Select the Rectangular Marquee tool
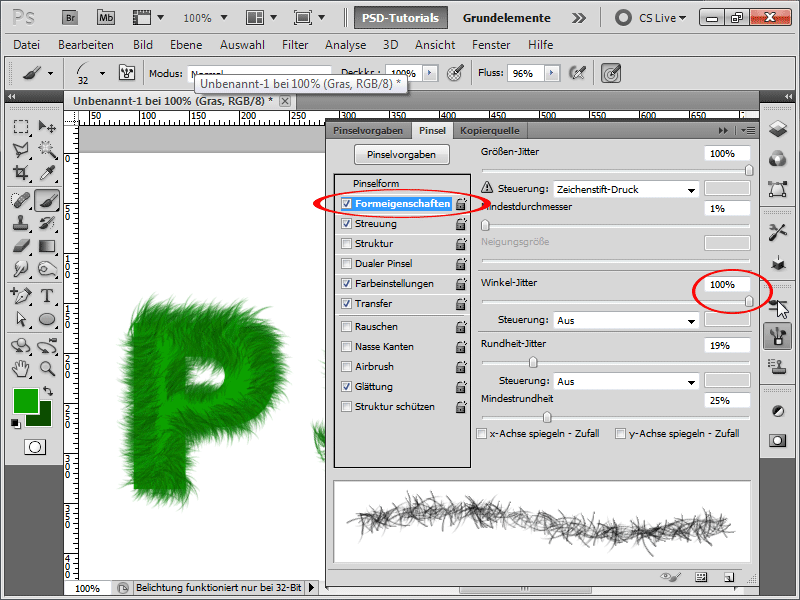800x600 pixels. point(21,126)
